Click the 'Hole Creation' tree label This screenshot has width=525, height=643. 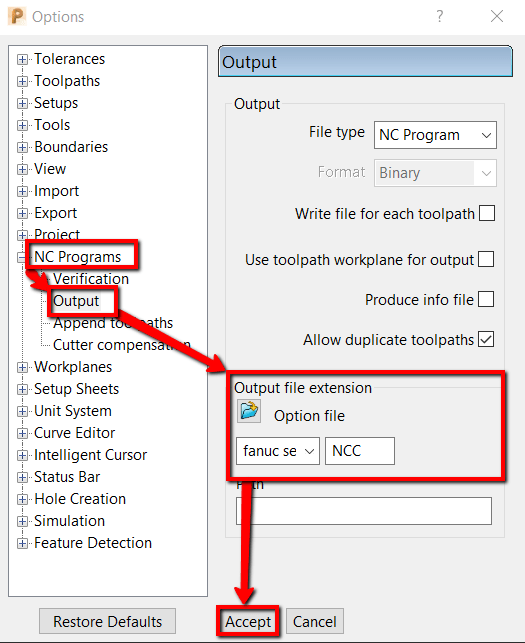[x=80, y=499]
